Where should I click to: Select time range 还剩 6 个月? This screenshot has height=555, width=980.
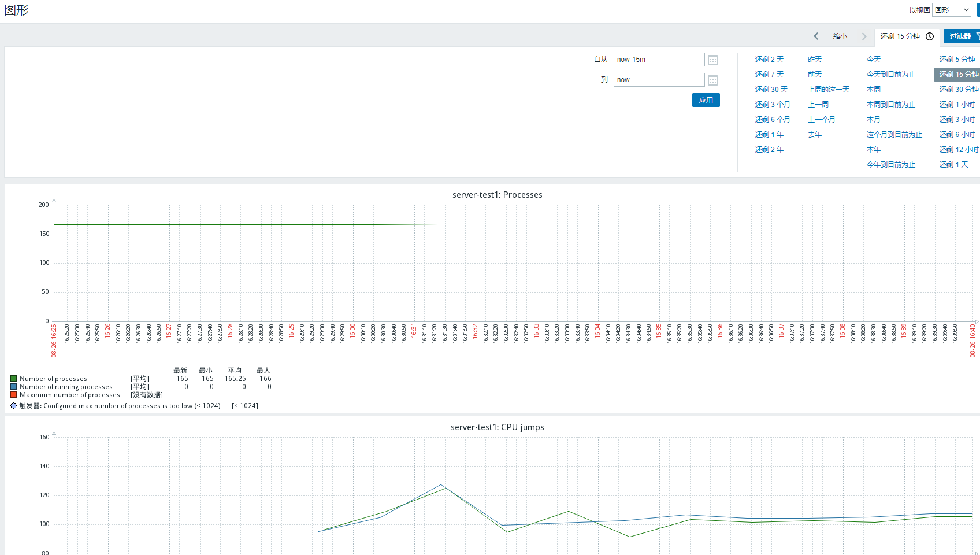coord(772,120)
